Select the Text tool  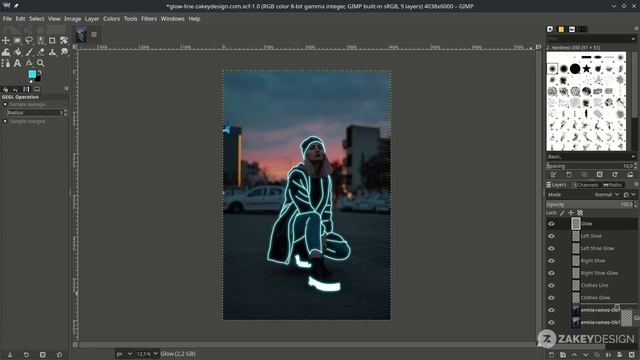pos(17,63)
